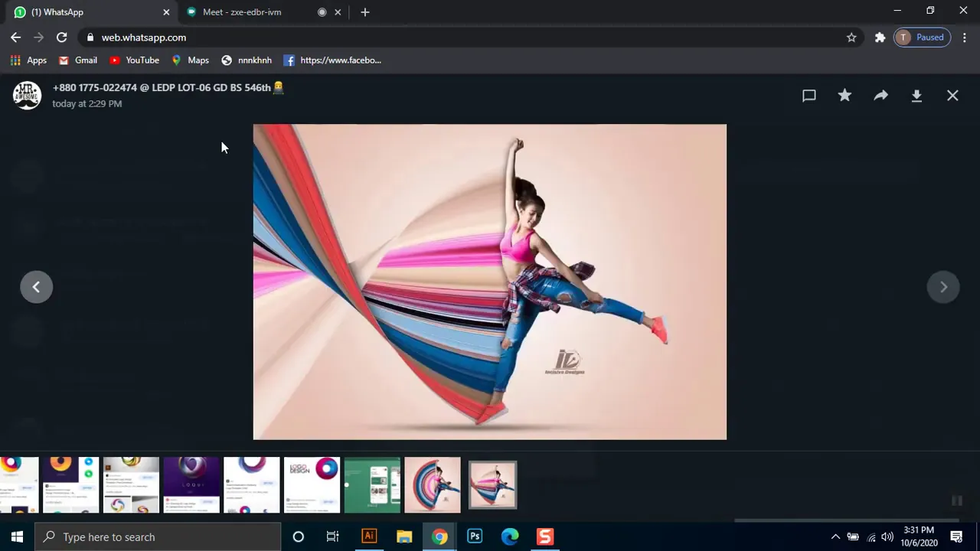Open the nnnkhnh bookmark
This screenshot has height=551, width=980.
[247, 60]
